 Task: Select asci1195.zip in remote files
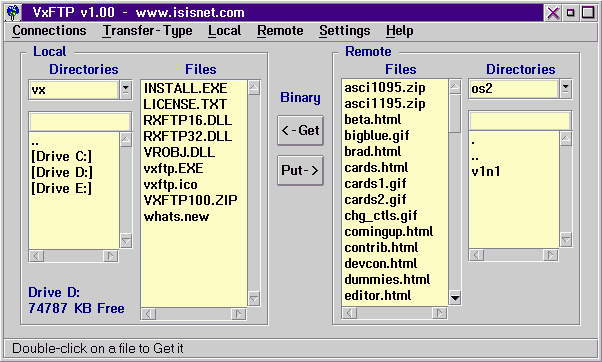[x=385, y=104]
